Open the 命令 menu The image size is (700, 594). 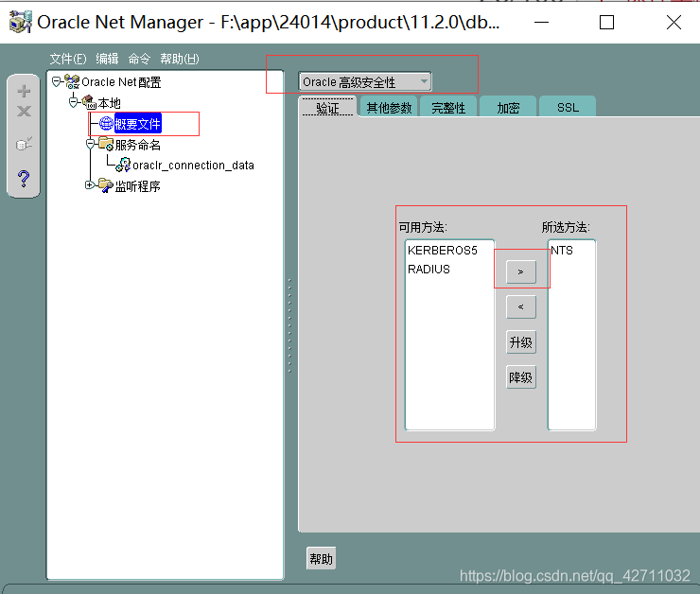click(x=139, y=59)
